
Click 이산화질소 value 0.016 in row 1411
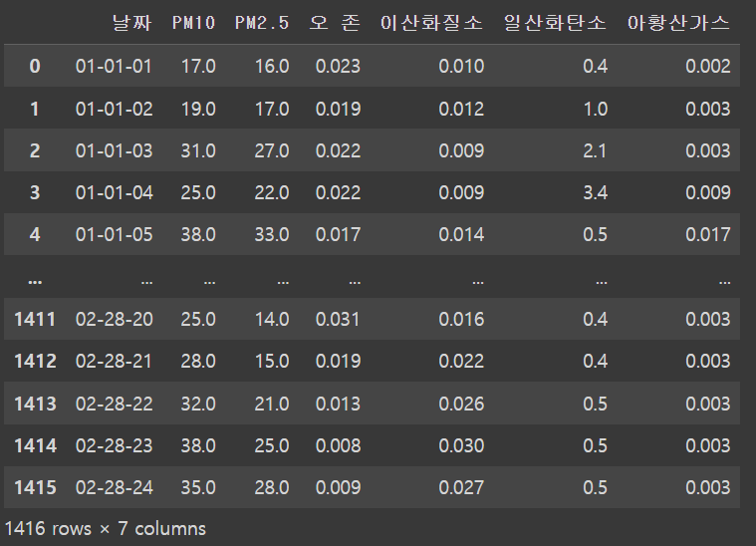coord(461,319)
